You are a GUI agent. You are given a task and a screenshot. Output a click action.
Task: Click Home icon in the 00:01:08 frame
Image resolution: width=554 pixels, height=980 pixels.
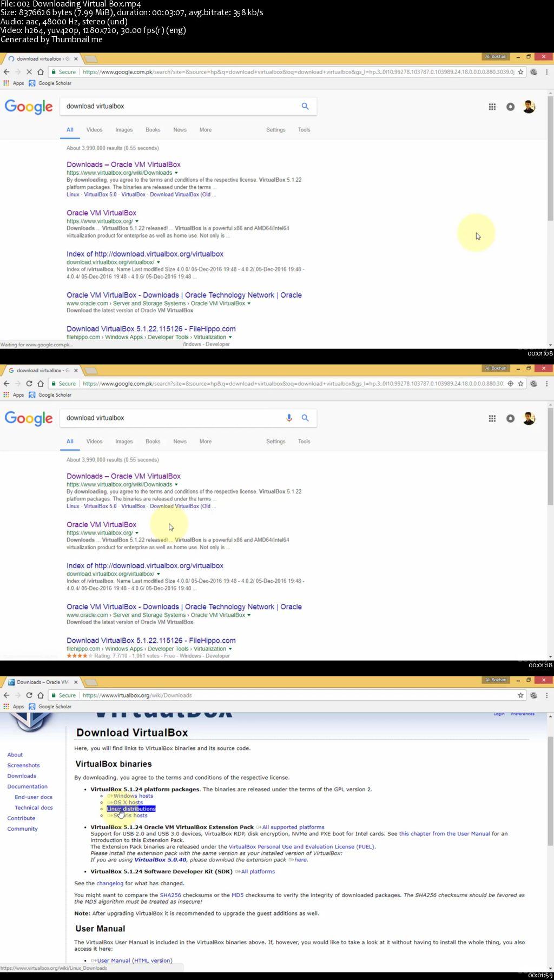[40, 71]
